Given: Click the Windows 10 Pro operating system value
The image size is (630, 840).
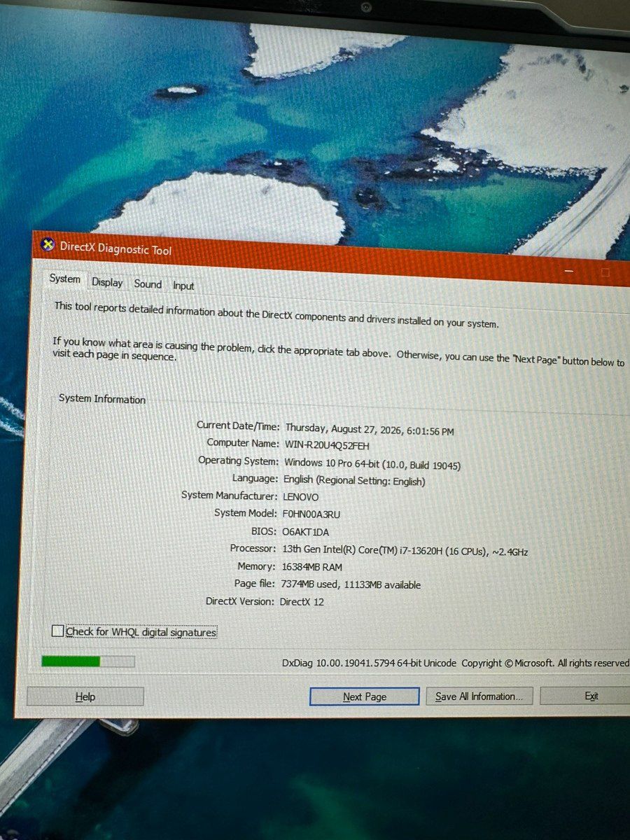Looking at the screenshot, I should pos(372,463).
